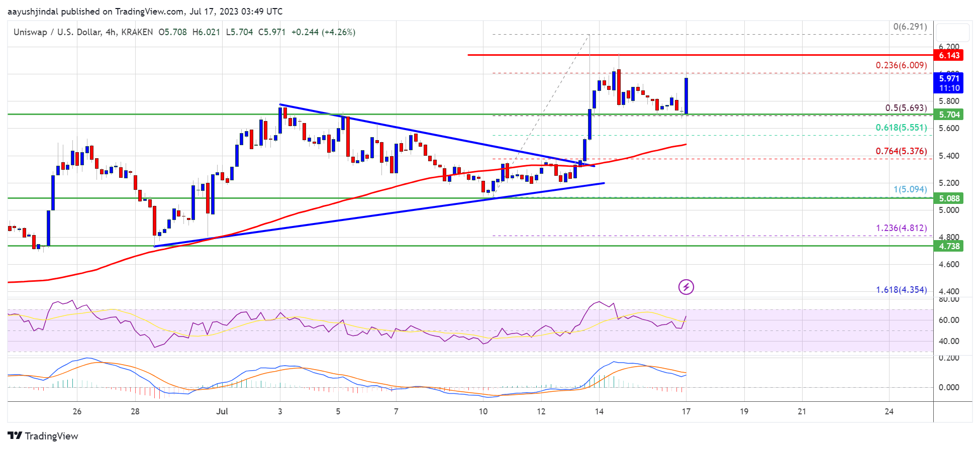Click the green 4.738 price label
The width and height of the screenshot is (980, 449).
(x=948, y=246)
